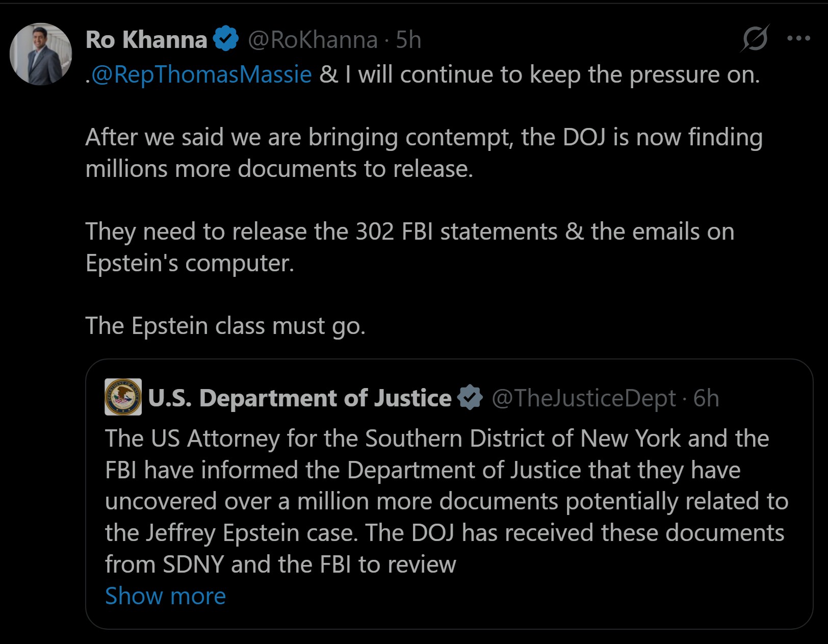Click Ro Khanna's blue verified badge
The width and height of the screenshot is (828, 644).
(226, 39)
